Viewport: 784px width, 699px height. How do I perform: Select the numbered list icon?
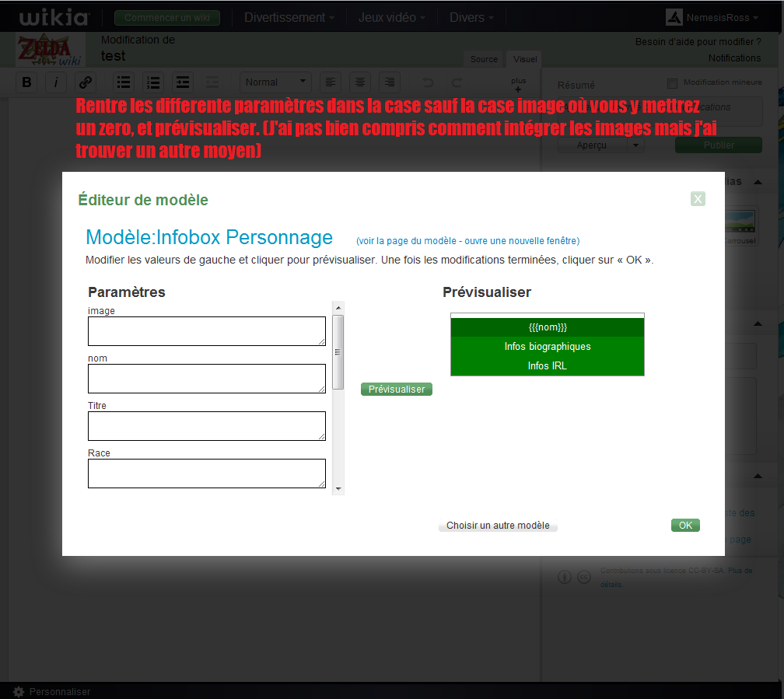coord(152,82)
